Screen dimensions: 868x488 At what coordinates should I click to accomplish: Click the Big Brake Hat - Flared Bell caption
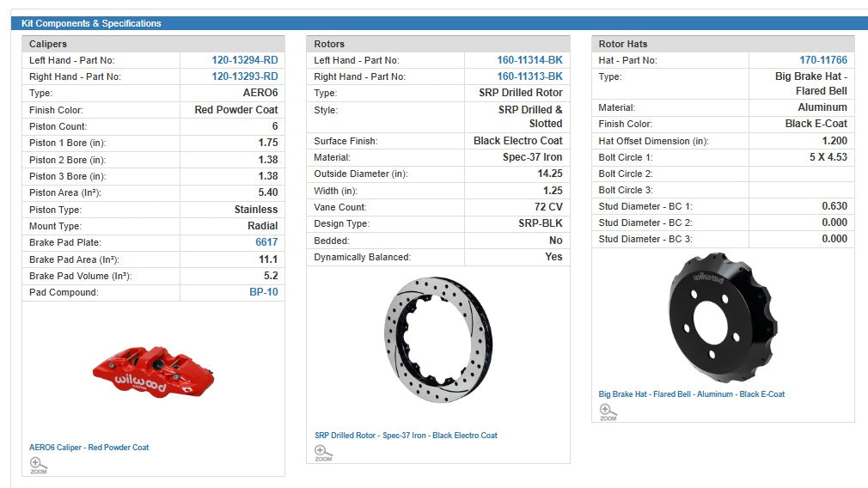[x=691, y=394]
